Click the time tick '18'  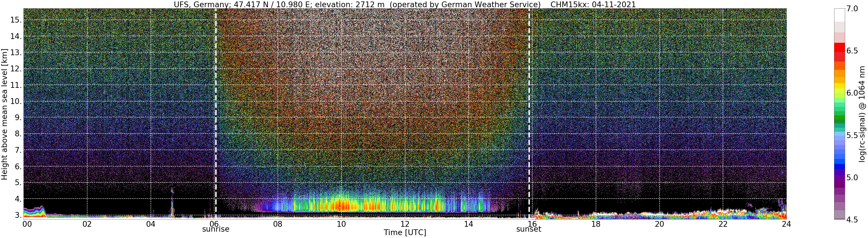[596, 224]
